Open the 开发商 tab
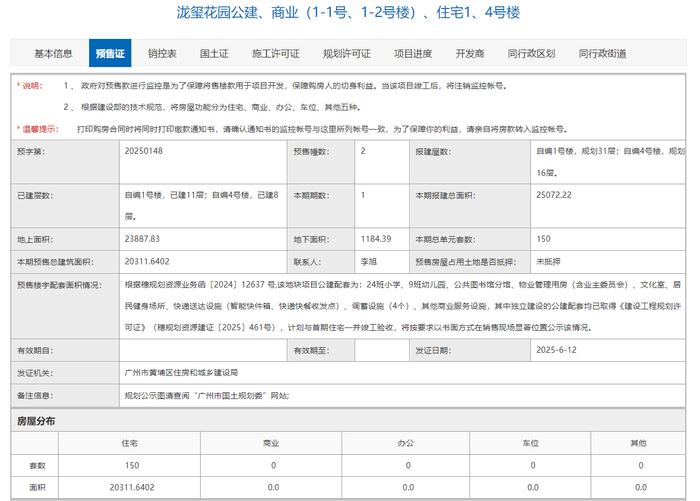Screen dimensions: 700x501 (x=470, y=54)
